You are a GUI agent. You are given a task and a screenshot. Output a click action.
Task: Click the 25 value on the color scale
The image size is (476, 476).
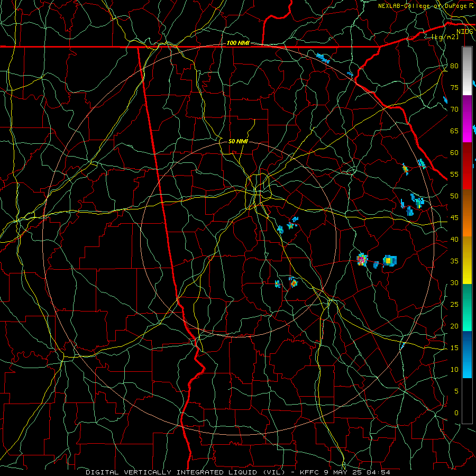(x=454, y=305)
